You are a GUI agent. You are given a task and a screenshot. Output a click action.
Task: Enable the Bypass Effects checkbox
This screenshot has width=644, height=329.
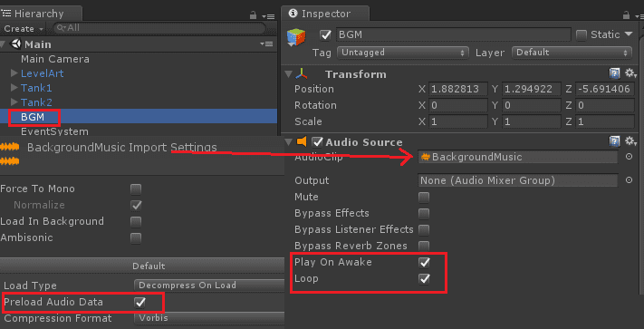(424, 214)
